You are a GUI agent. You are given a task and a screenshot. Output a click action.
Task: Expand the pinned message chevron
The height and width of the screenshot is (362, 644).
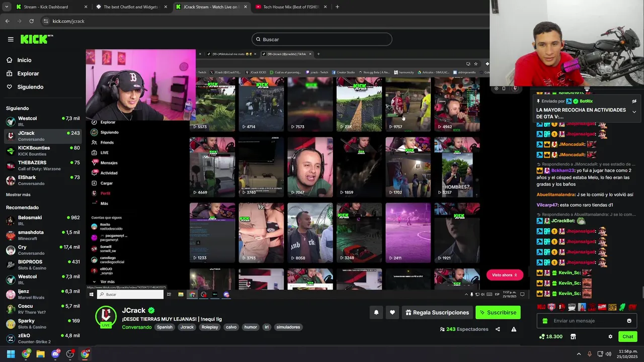point(634,112)
